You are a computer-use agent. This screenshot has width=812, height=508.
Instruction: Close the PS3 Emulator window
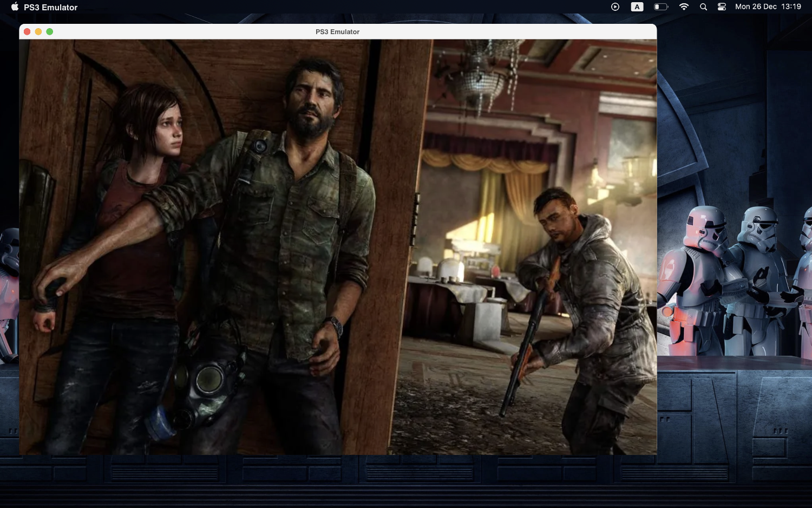pyautogui.click(x=27, y=32)
